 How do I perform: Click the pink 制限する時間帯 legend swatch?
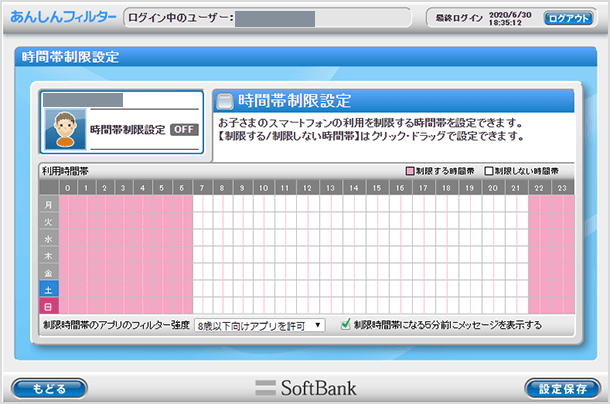tap(409, 171)
